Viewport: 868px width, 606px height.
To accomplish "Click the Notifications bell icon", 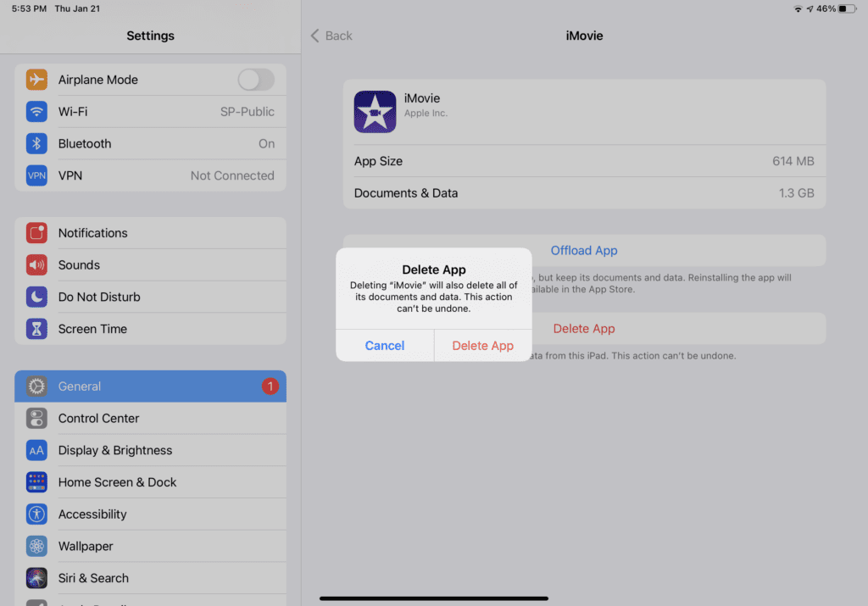I will point(37,232).
